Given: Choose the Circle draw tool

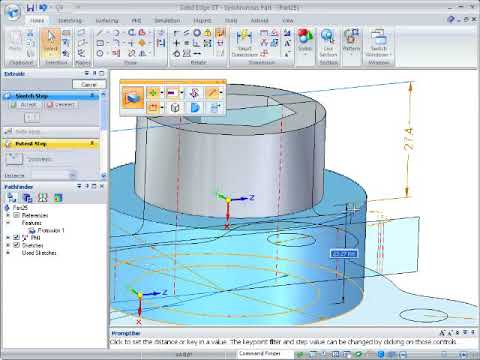Looking at the screenshot, I should tap(100, 53).
